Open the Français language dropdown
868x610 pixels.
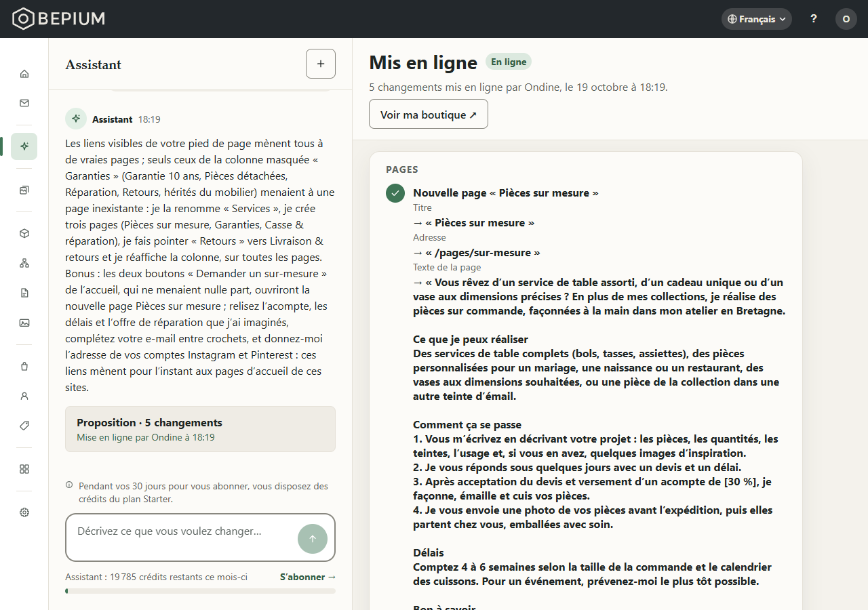click(x=757, y=19)
